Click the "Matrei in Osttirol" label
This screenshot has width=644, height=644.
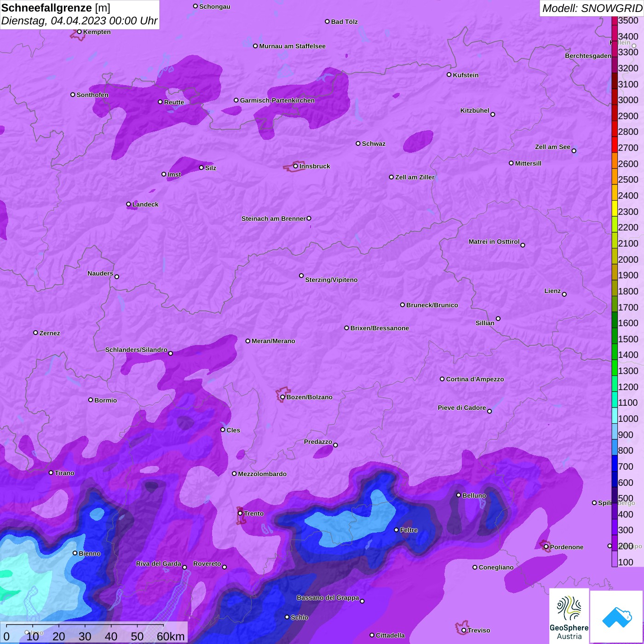point(494,241)
